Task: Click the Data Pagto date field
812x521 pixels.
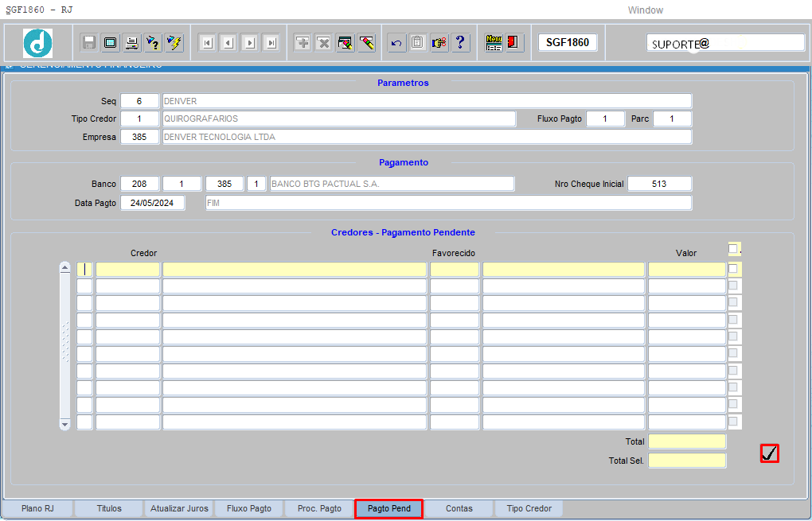Action: click(153, 203)
